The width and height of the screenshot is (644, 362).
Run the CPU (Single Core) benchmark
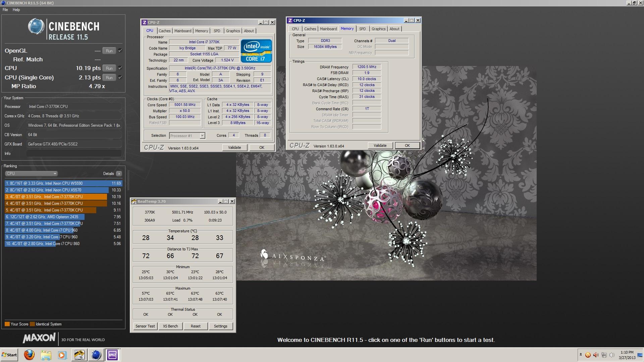click(109, 78)
